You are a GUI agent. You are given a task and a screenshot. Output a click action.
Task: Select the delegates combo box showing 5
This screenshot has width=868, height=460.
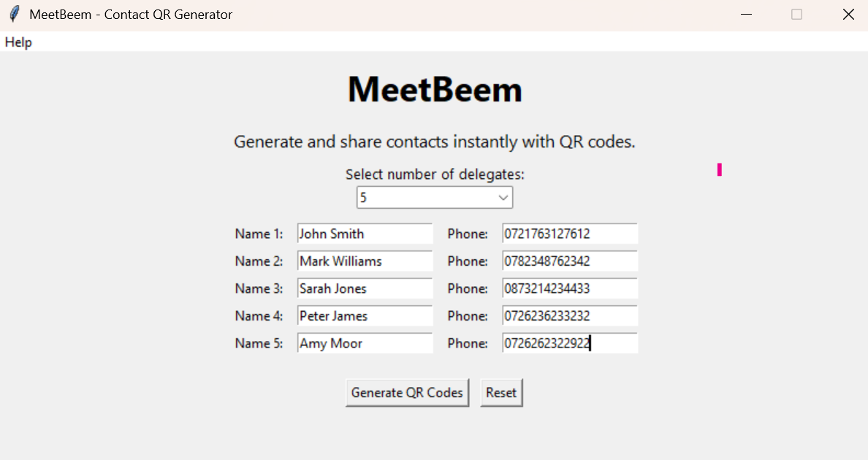pyautogui.click(x=435, y=198)
